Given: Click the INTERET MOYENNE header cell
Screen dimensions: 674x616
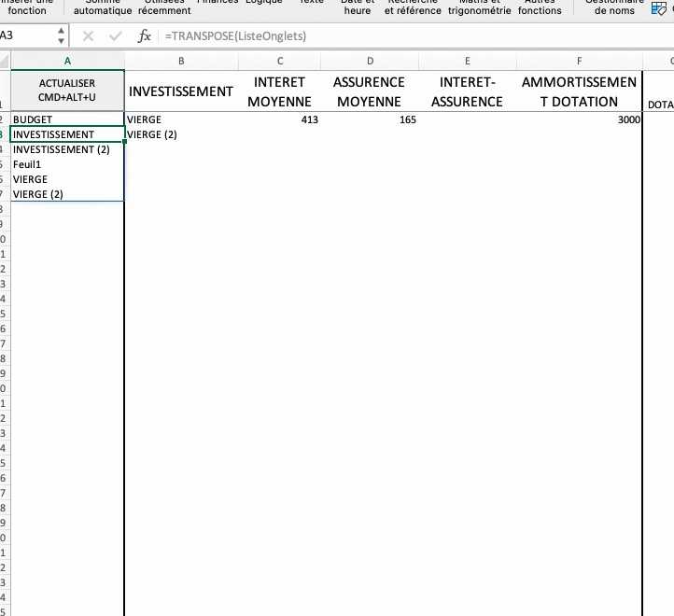Looking at the screenshot, I should [280, 91].
